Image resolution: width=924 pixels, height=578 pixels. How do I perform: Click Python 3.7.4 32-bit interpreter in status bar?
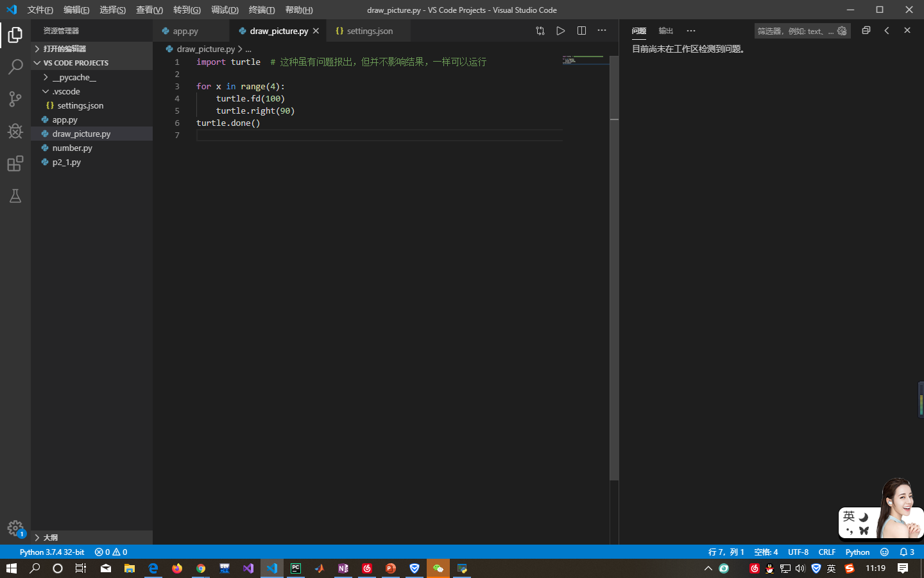click(x=52, y=552)
